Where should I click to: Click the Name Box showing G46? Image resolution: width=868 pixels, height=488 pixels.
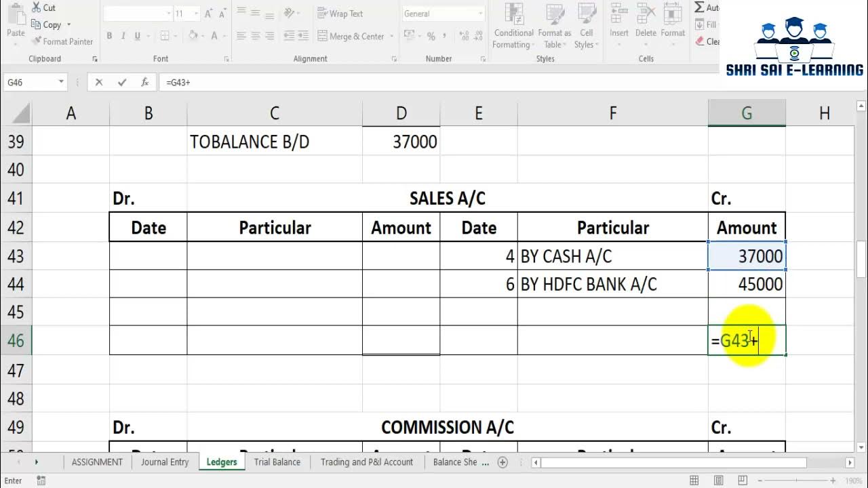(31, 82)
